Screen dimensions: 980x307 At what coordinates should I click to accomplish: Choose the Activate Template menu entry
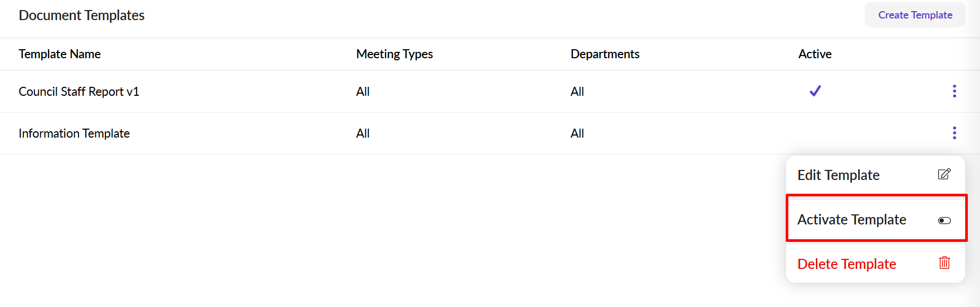851,220
